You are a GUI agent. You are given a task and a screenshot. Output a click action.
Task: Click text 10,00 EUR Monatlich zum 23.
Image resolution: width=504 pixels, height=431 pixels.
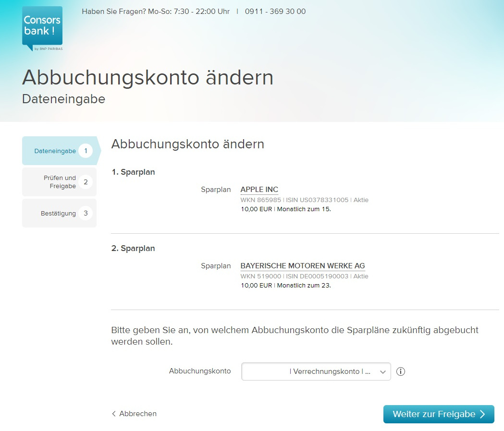tap(286, 286)
